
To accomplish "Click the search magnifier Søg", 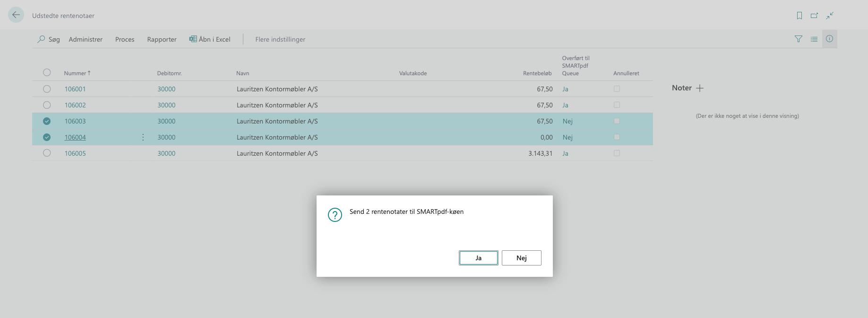I will click(49, 39).
